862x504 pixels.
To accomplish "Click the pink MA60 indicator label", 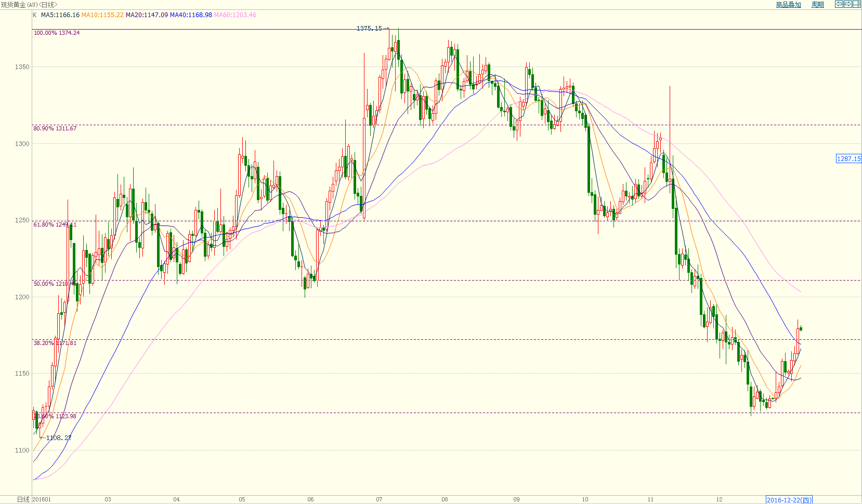I will click(235, 15).
